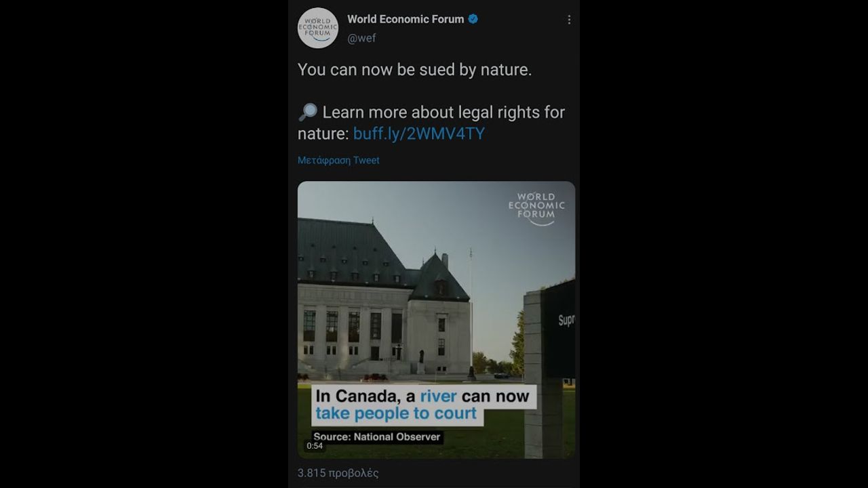Screen dimensions: 868x488
Task: Click the 'You can now be sued by nature' text
Action: pos(414,70)
